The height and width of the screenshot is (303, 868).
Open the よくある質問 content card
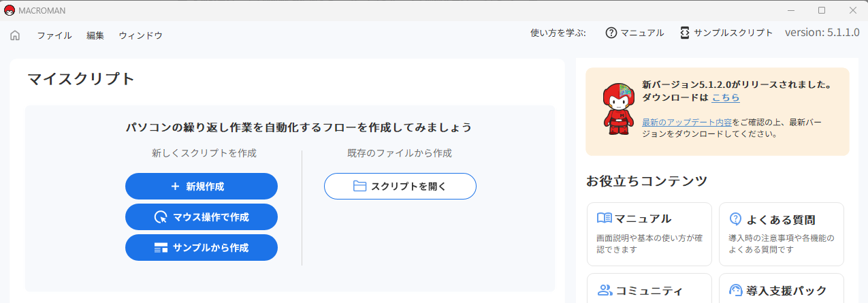click(782, 234)
